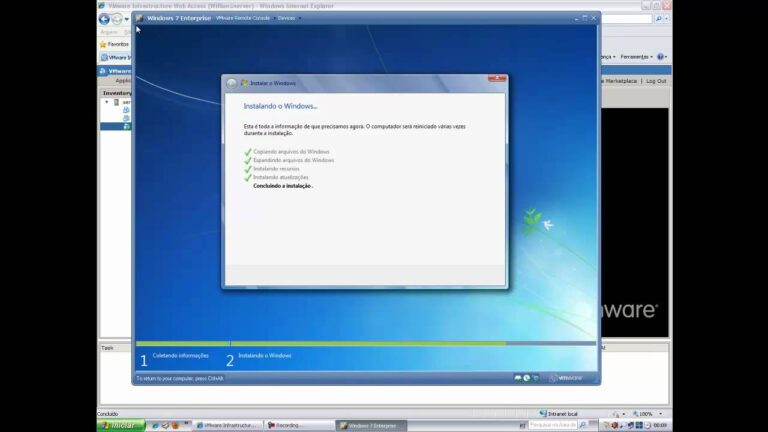Select the first virtual machine in Inventory
This screenshot has width=768, height=432.
tap(126, 110)
